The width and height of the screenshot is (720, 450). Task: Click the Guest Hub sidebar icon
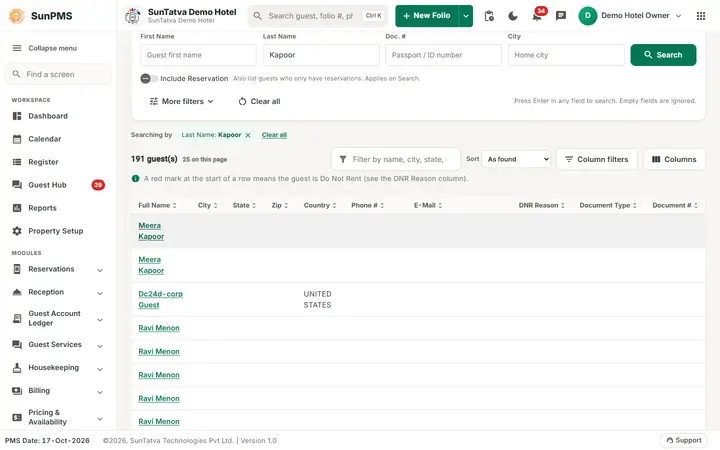[x=17, y=185]
